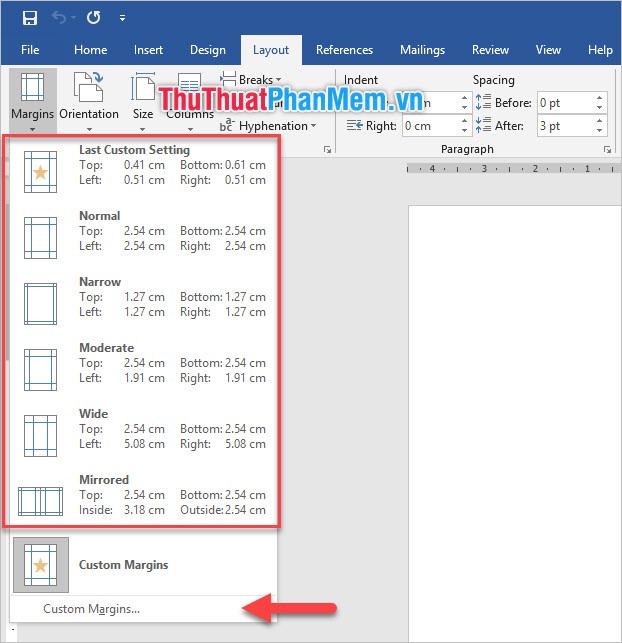The width and height of the screenshot is (622, 643).
Task: Click the Indent Right icon
Action: [x=354, y=125]
